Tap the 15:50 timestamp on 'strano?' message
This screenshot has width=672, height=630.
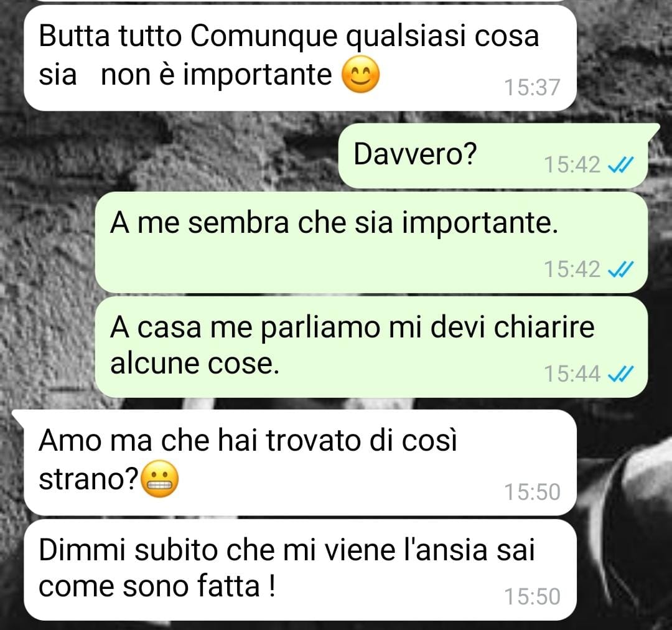click(x=532, y=492)
